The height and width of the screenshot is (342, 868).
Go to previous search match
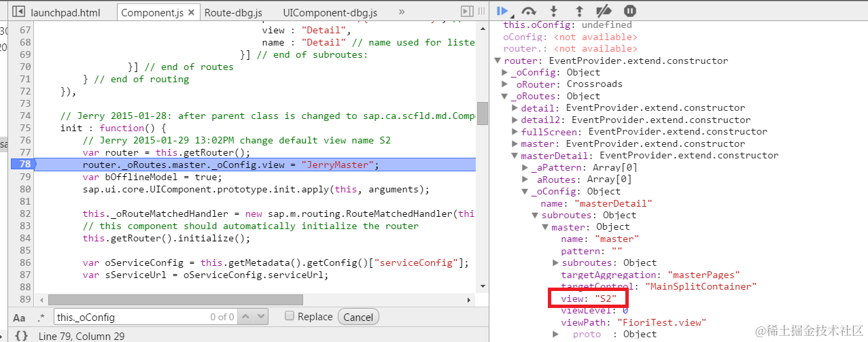coord(246,317)
